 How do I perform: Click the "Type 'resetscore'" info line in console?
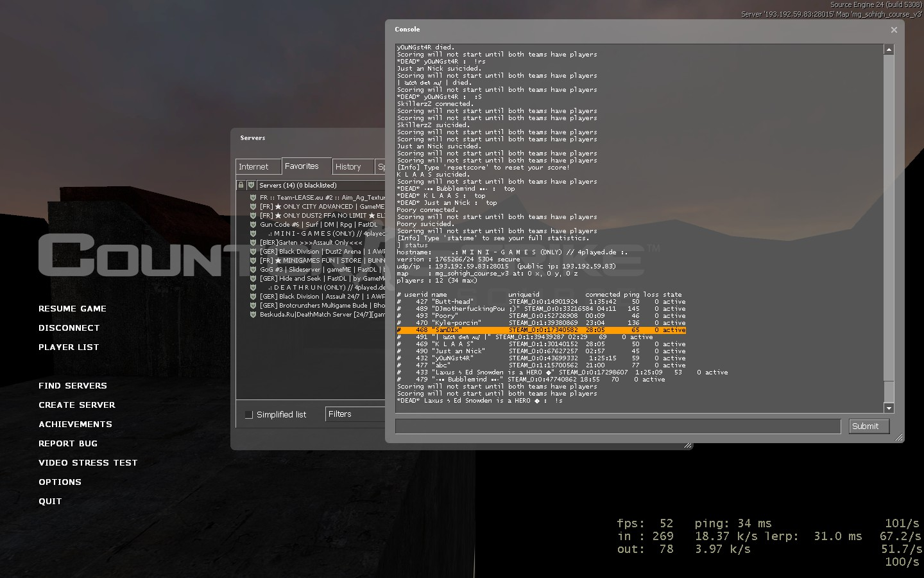(x=483, y=168)
